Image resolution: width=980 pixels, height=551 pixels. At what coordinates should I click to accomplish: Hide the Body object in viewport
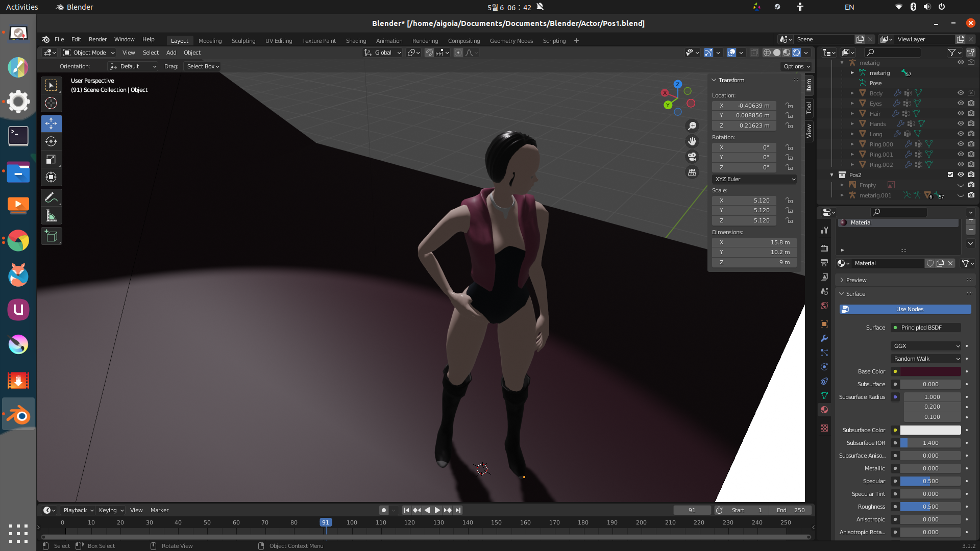pos(961,93)
